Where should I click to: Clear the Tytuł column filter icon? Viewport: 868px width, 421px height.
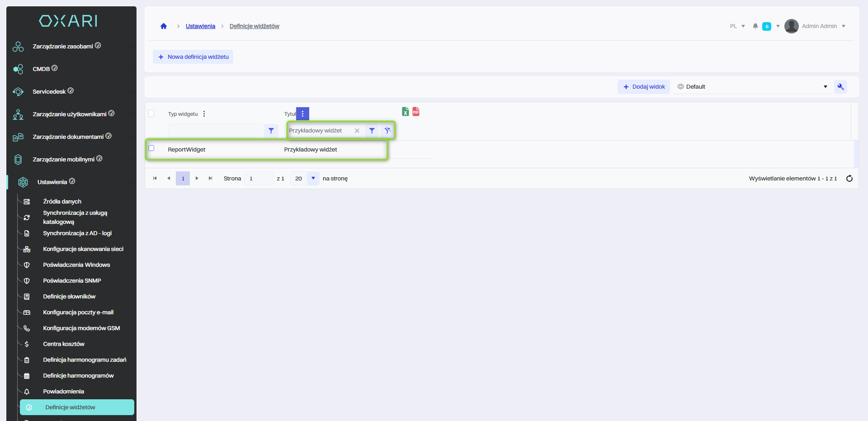coord(387,131)
